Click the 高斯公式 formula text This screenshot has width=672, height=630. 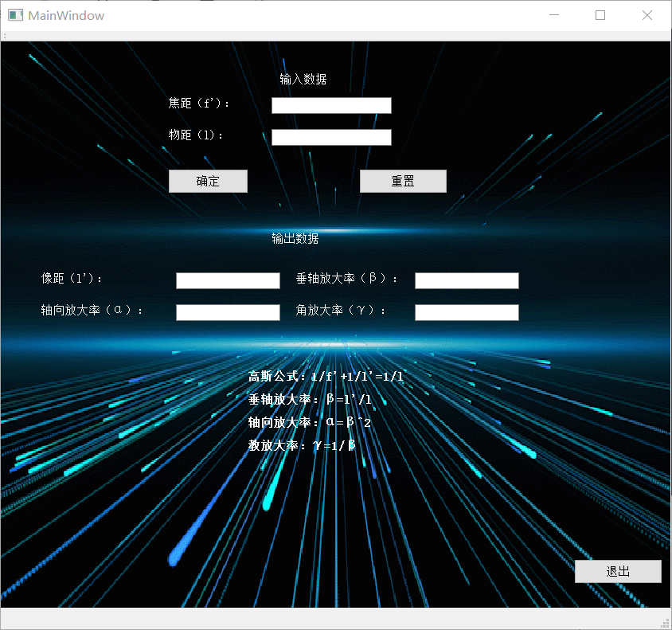coord(326,377)
